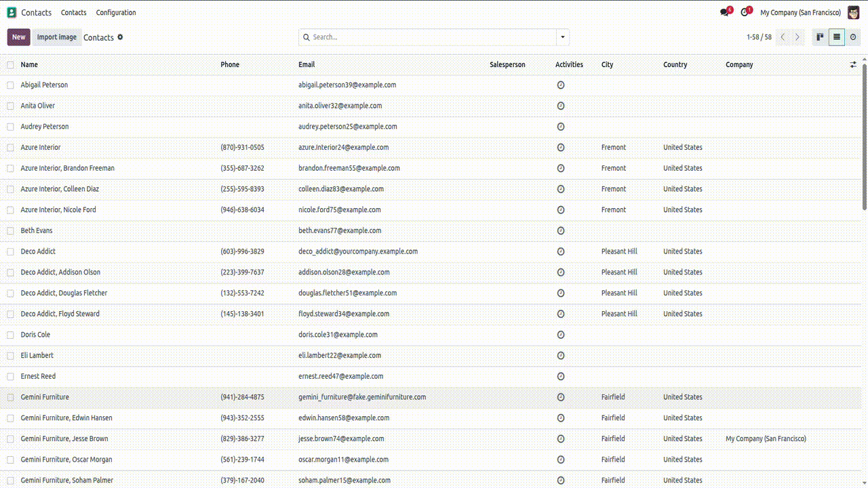Open the activities clock notification icon

point(745,12)
